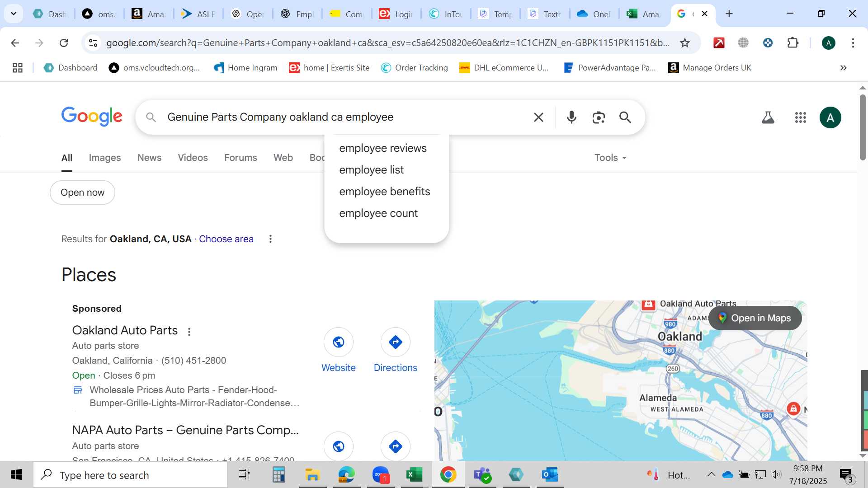Open Order Tracking bookmark
Viewport: 868px width, 488px height.
(x=414, y=68)
